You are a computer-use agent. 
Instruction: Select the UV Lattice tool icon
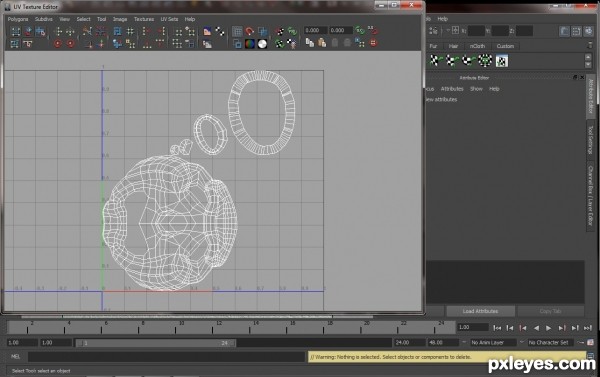coord(15,31)
